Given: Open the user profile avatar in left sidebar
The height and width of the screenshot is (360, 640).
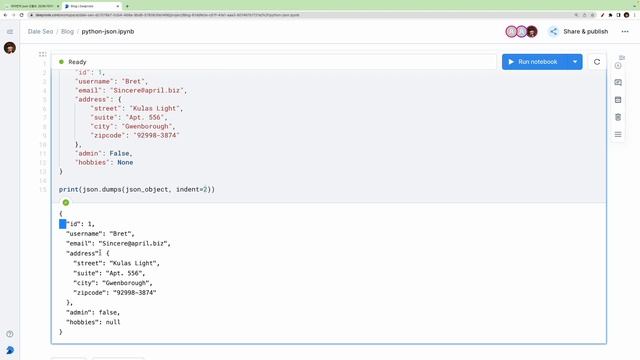Looking at the screenshot, I should click(10, 48).
